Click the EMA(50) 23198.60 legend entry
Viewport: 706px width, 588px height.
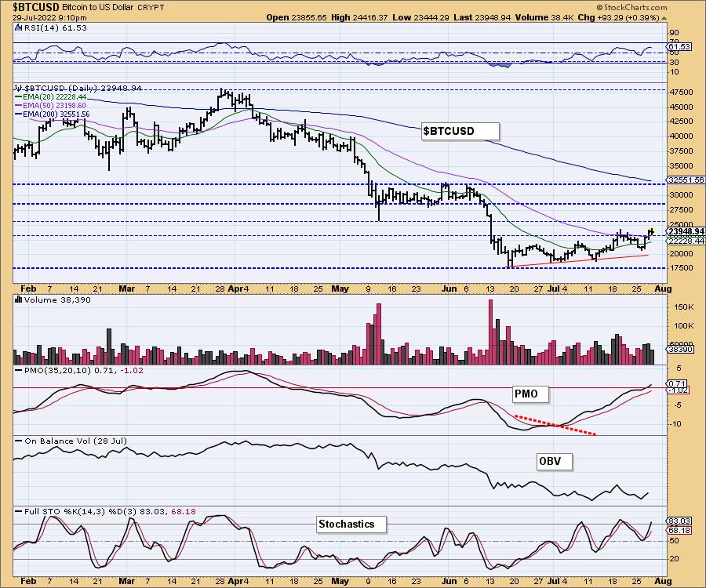pyautogui.click(x=50, y=105)
